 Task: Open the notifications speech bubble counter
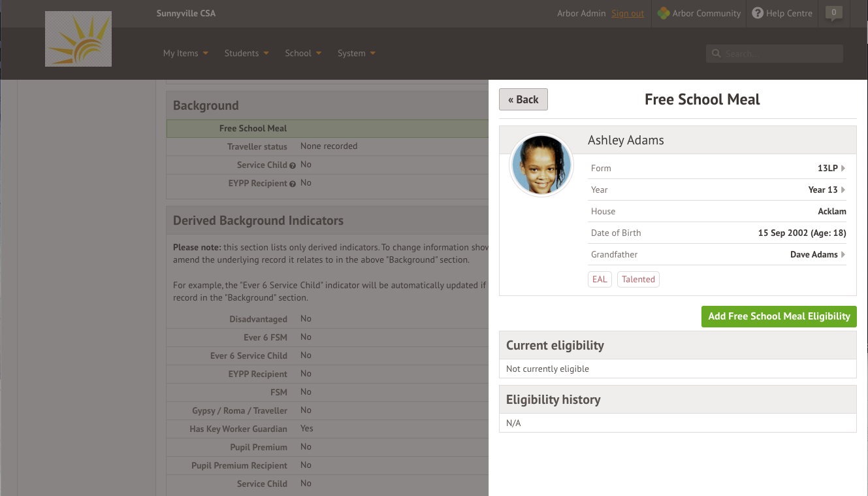point(833,13)
